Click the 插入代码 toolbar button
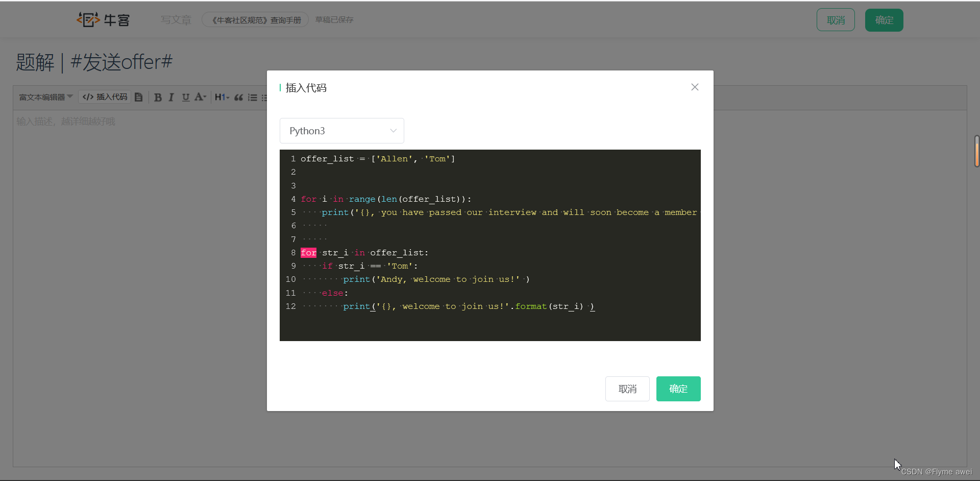 coord(105,97)
